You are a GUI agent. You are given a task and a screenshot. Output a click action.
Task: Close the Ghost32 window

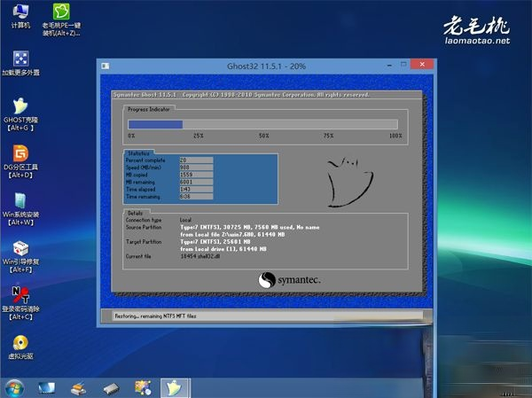click(422, 64)
